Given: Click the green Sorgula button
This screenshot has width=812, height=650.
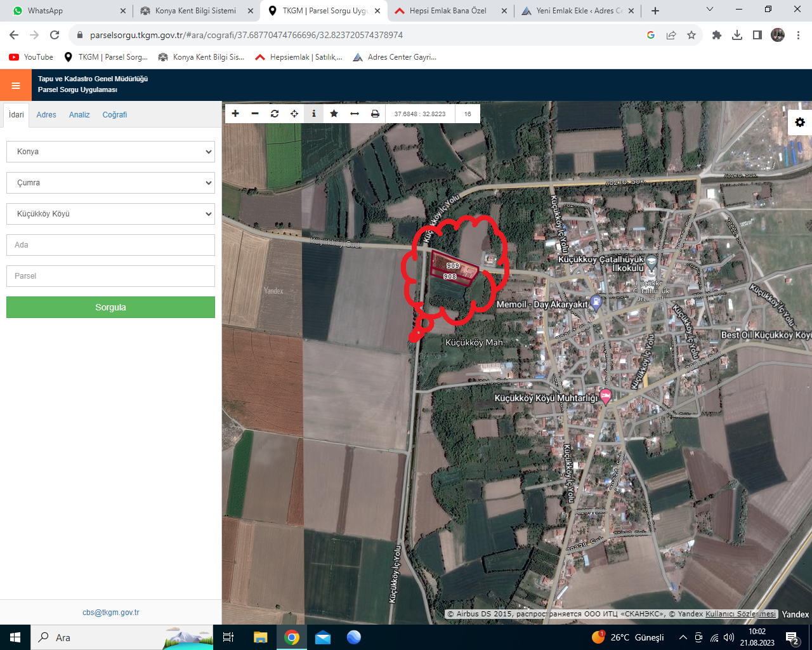Looking at the screenshot, I should tap(110, 307).
